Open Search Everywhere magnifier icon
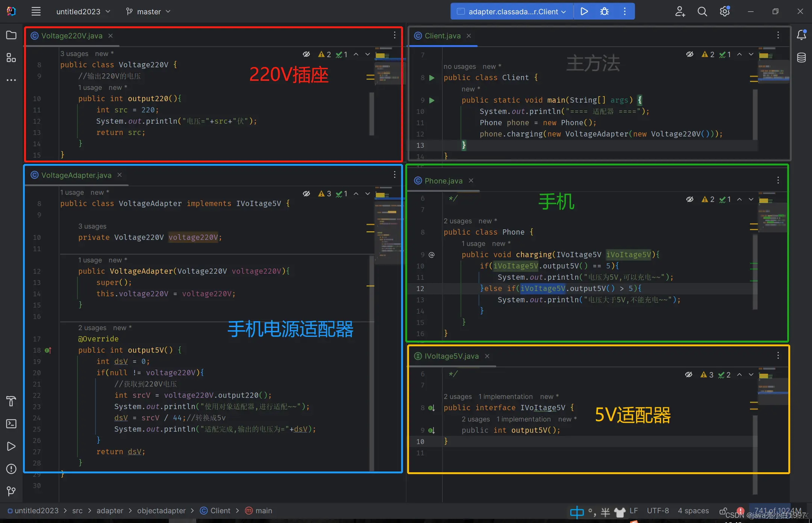Viewport: 812px width, 523px height. coord(702,11)
